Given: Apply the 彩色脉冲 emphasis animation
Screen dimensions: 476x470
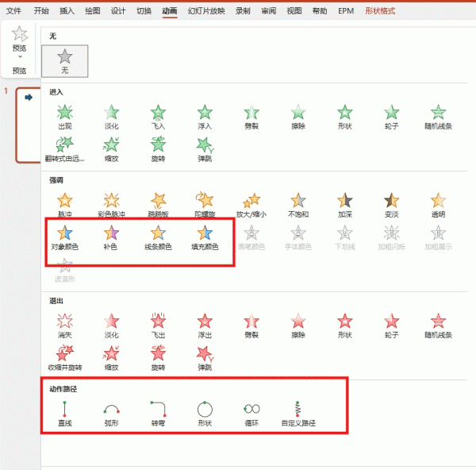Looking at the screenshot, I should click(111, 205).
